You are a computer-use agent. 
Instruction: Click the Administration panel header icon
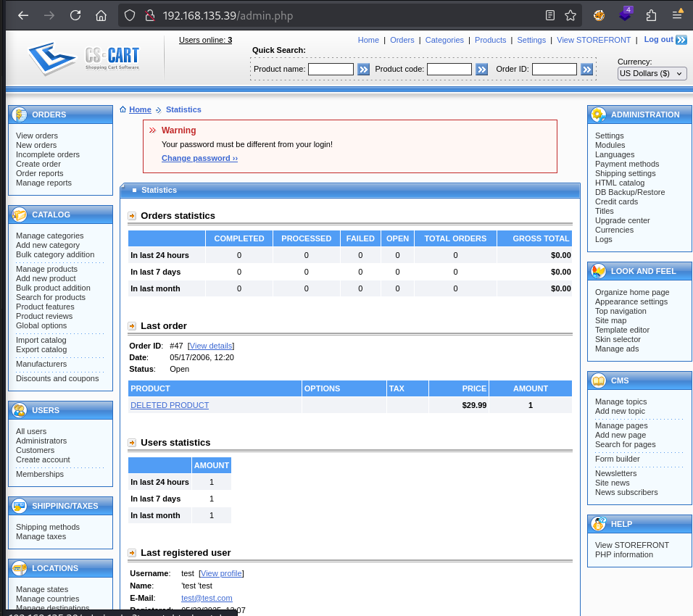pos(599,114)
